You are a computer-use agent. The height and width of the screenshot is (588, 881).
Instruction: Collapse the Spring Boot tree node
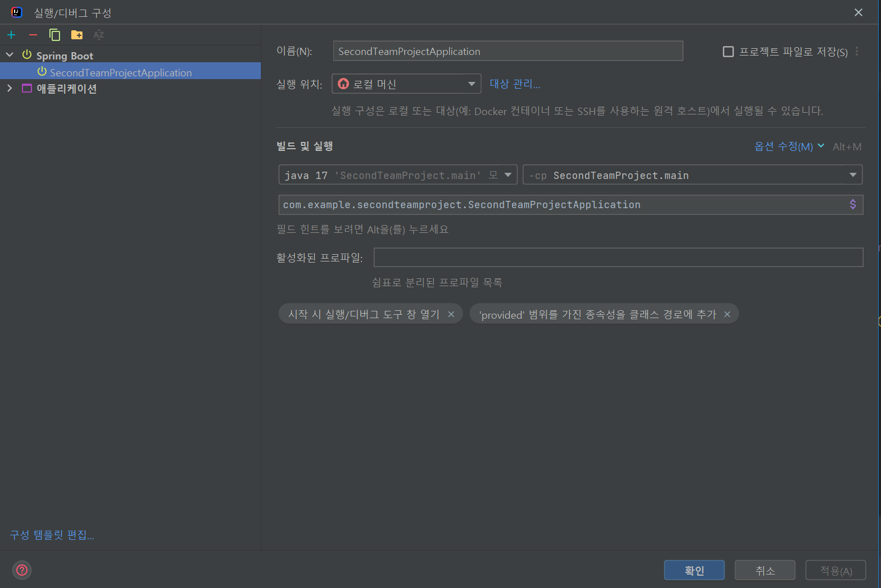pyautogui.click(x=10, y=55)
